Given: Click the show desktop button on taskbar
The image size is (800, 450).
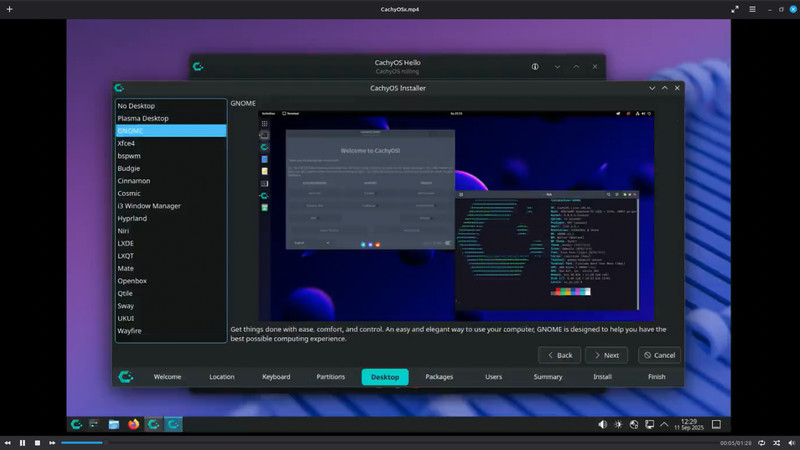Looking at the screenshot, I should coord(716,424).
